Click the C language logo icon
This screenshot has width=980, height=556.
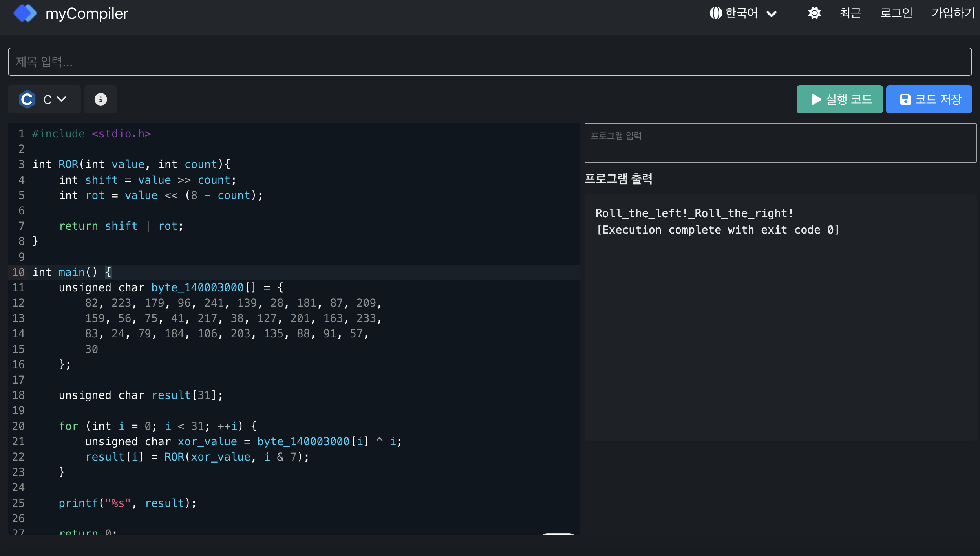27,99
